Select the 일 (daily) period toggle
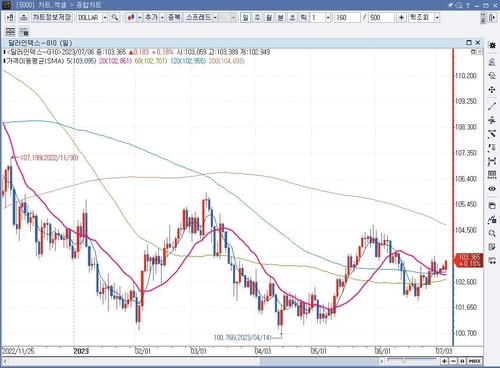 pos(246,17)
